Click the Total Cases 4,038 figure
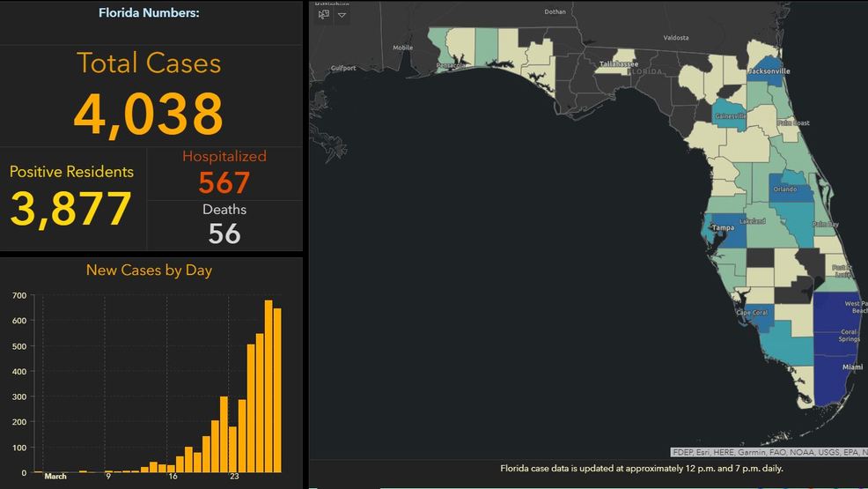Screen dimensions: 868x489 pyautogui.click(x=148, y=113)
